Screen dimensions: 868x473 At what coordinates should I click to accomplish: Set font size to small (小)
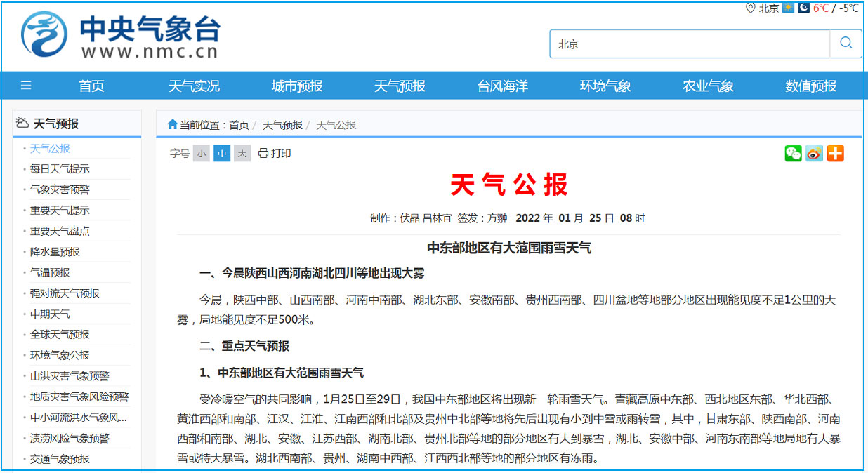coord(202,153)
